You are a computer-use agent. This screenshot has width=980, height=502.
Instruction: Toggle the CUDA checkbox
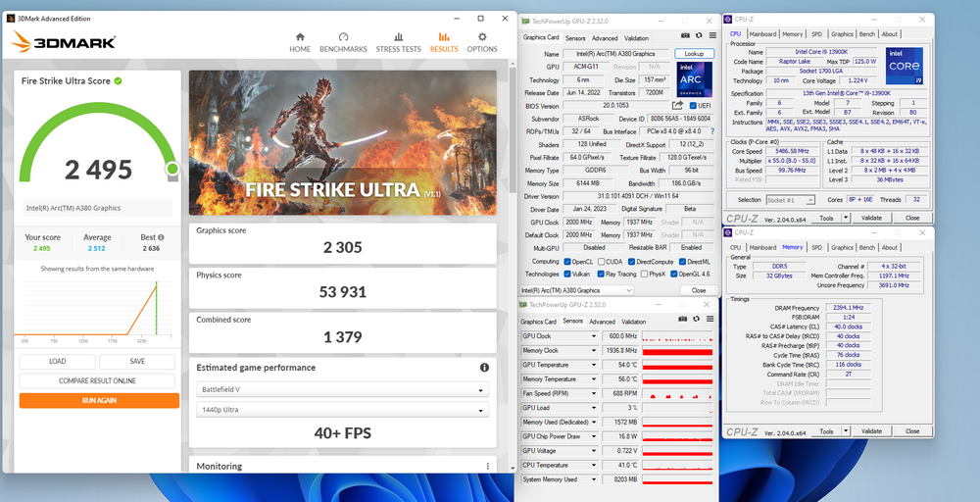[601, 262]
